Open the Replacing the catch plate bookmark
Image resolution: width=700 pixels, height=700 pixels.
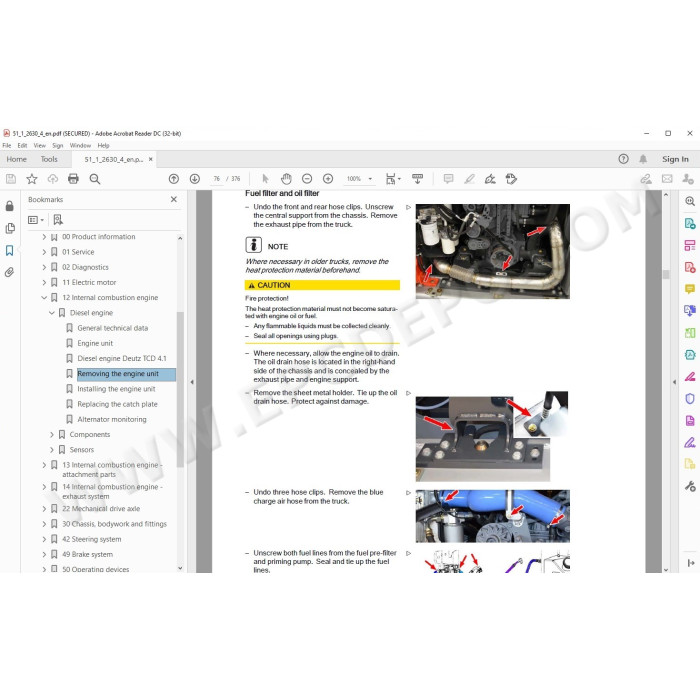[117, 404]
